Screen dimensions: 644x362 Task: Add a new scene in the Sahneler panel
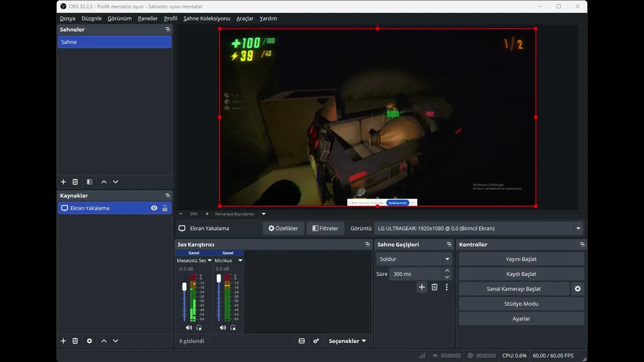[x=63, y=182]
